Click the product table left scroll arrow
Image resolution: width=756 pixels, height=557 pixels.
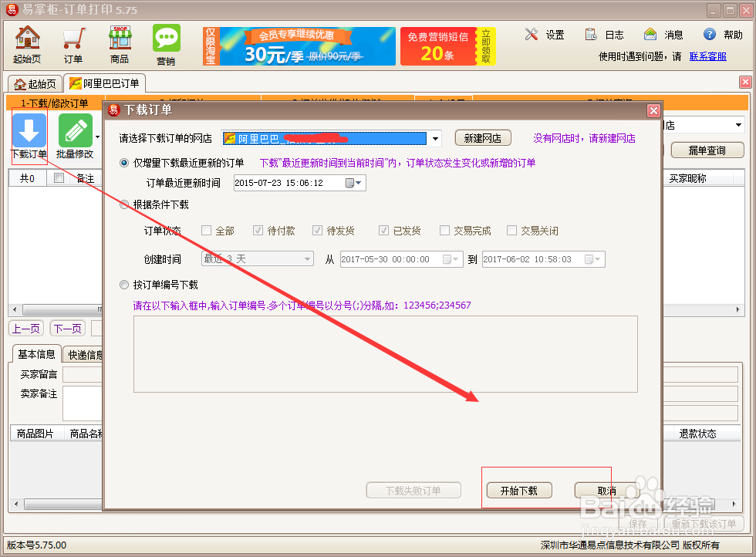point(16,505)
